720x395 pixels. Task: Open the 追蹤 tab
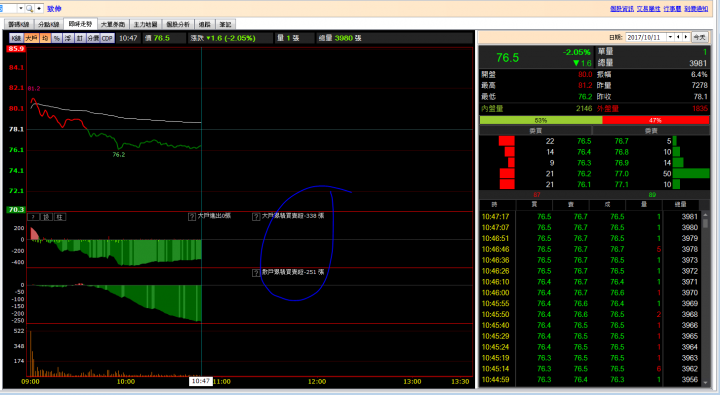[205, 24]
